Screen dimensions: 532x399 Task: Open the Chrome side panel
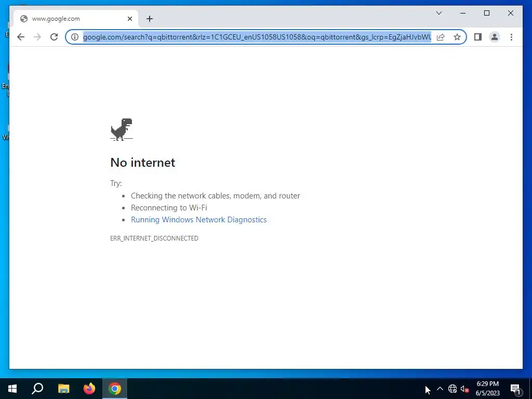478,37
